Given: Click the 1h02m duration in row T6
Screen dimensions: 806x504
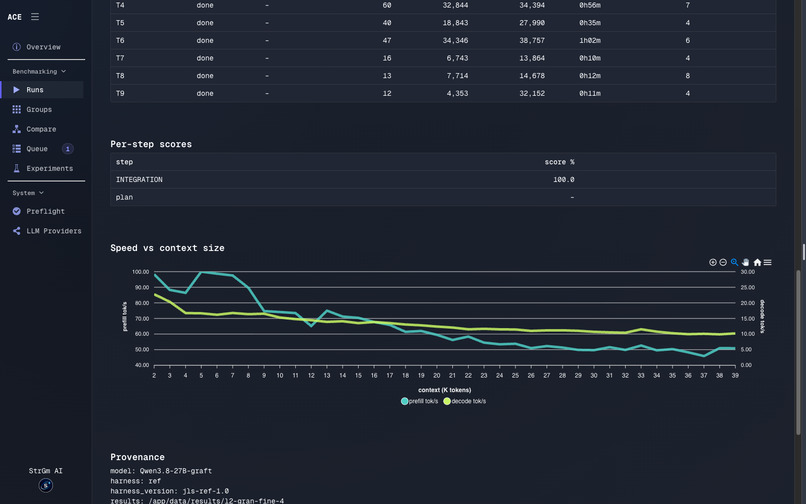Looking at the screenshot, I should [590, 40].
